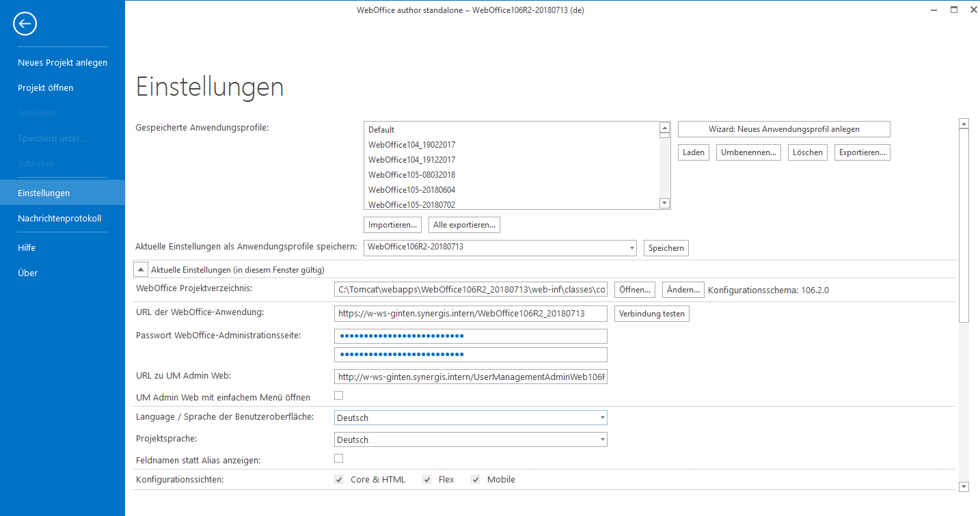
Task: Start the Wizard: Neues Anwendungsprofil anlegen
Action: coord(783,128)
